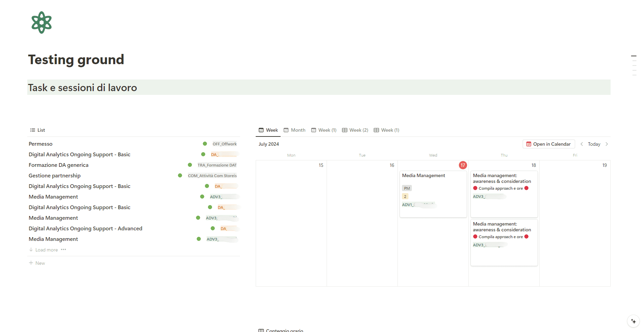Go to previous week with left chevron

[582, 144]
